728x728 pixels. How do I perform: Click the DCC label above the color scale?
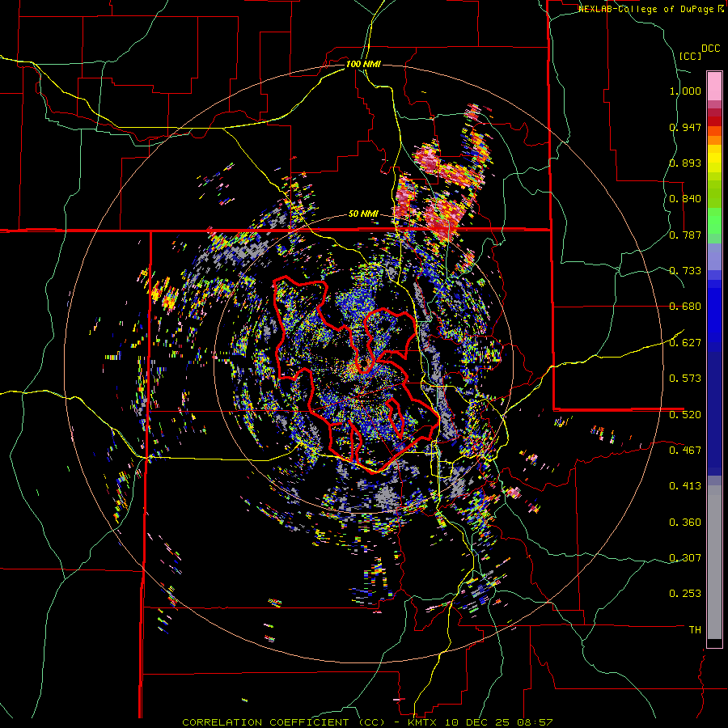(x=710, y=49)
